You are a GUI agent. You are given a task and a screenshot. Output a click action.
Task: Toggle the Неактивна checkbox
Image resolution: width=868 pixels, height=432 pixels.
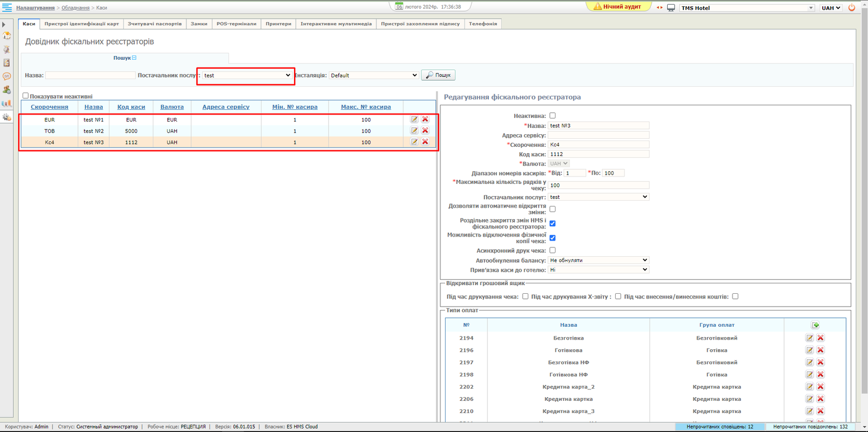tap(552, 116)
